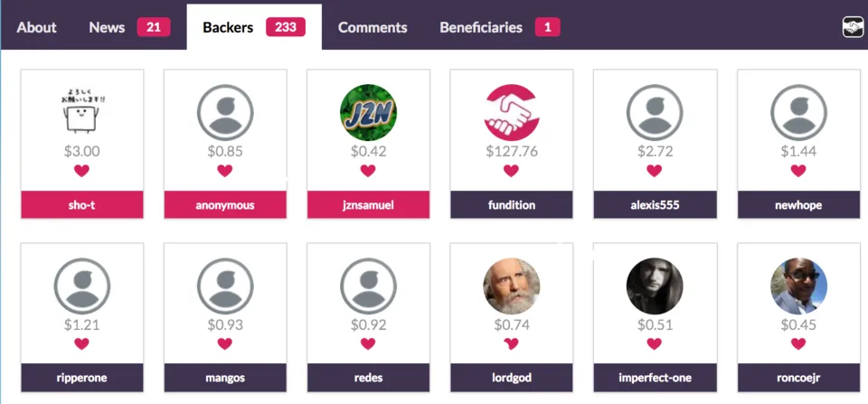Screen dimensions: 868x404
Task: Click the default avatar on newhope's card
Action: 798,112
